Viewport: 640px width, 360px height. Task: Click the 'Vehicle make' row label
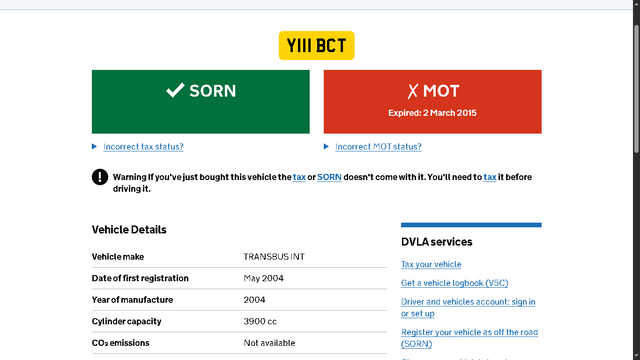point(118,257)
